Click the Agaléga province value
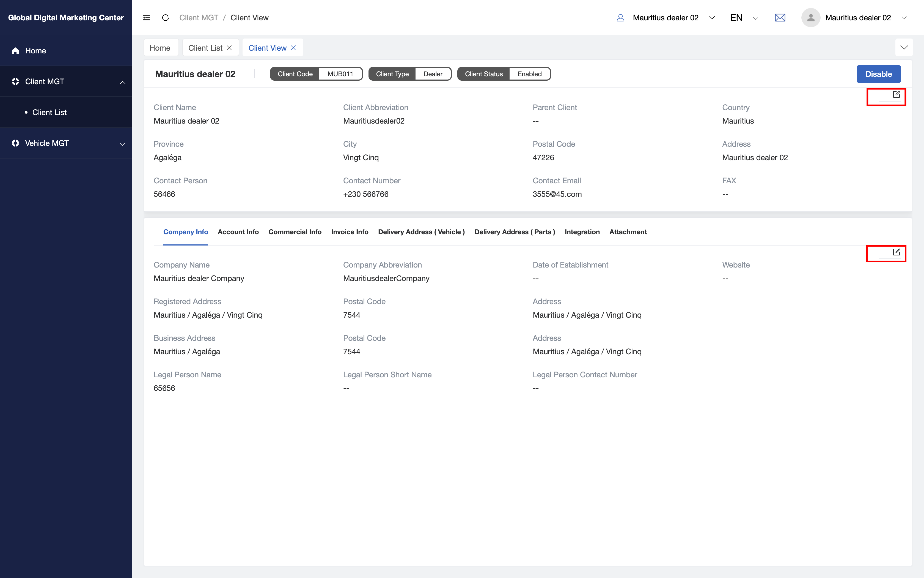924x578 pixels. [x=168, y=157]
